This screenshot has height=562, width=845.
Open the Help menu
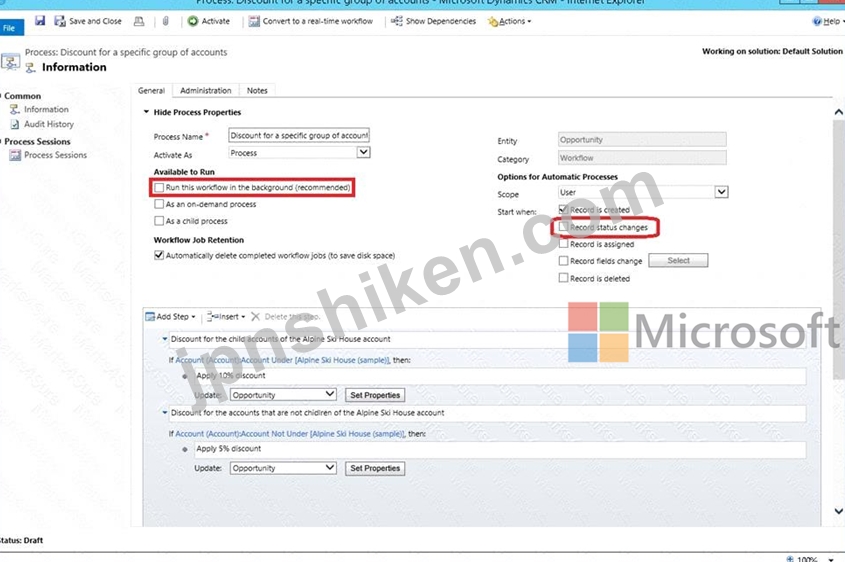828,21
